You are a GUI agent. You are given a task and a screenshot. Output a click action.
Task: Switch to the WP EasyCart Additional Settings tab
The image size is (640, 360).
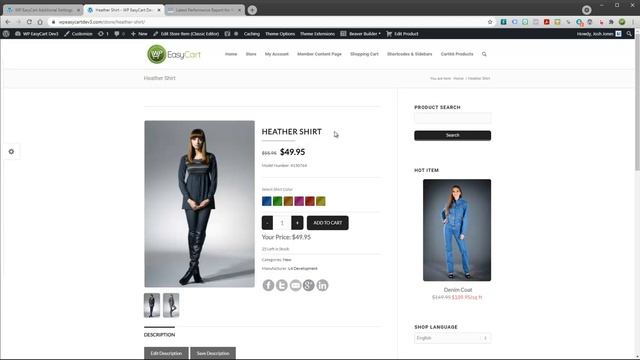pyautogui.click(x=42, y=10)
